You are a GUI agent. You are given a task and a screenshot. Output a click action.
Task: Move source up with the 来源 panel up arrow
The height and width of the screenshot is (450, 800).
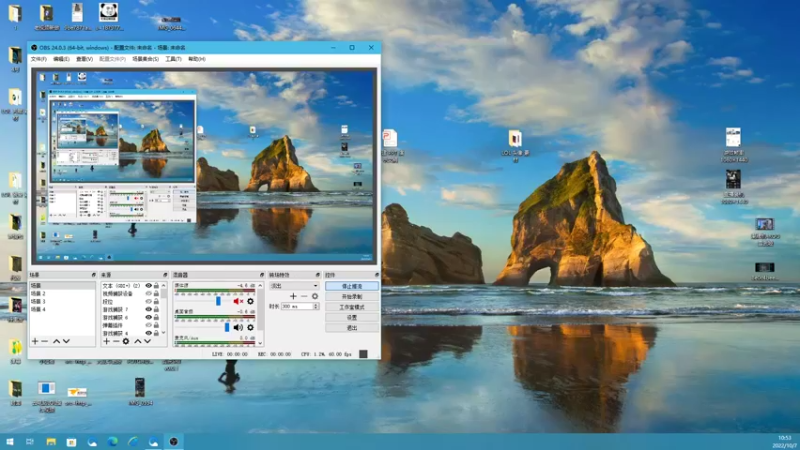[137, 341]
